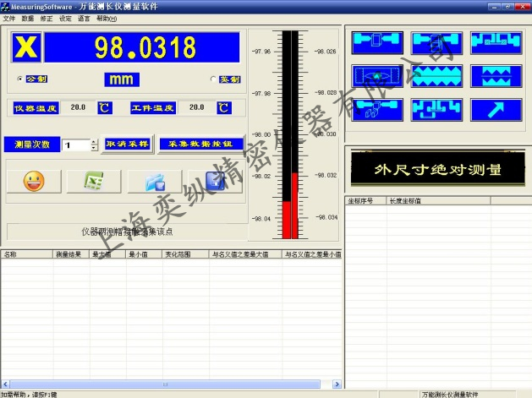Click the ℃ icon beside 仪器温度
532x398 pixels.
click(104, 108)
